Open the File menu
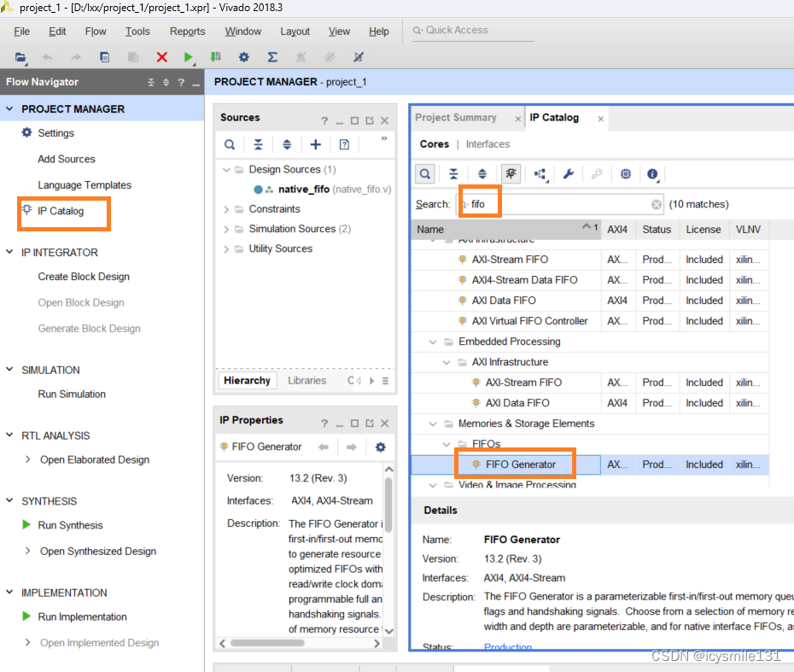794x672 pixels. tap(22, 32)
